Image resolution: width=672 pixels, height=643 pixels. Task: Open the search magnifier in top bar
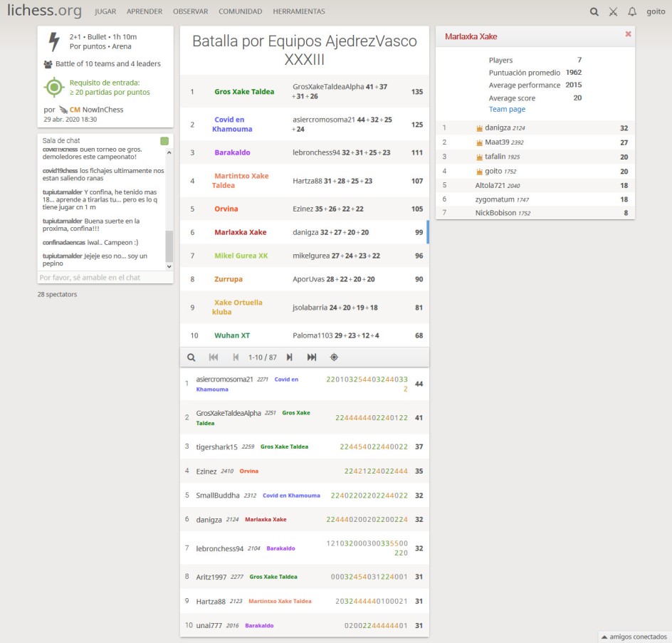[594, 12]
